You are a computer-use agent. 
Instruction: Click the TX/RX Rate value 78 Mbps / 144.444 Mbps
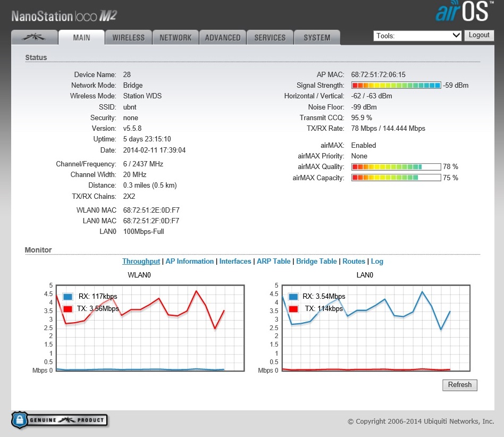tap(388, 129)
